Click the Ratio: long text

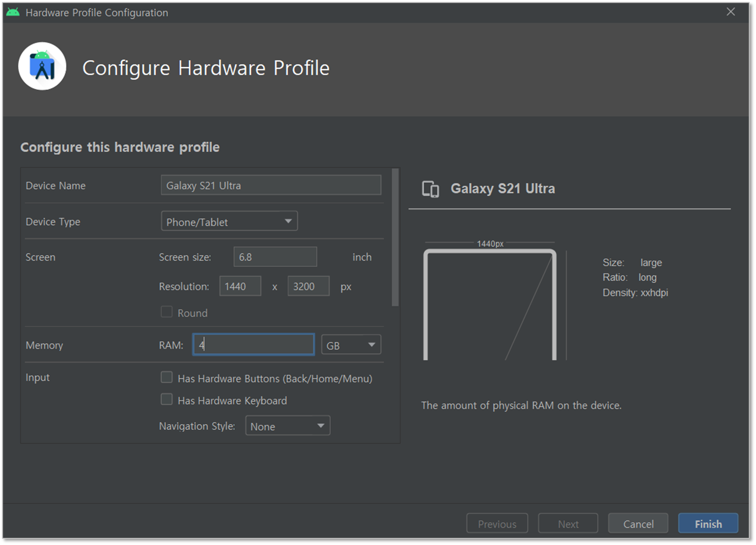pyautogui.click(x=630, y=277)
